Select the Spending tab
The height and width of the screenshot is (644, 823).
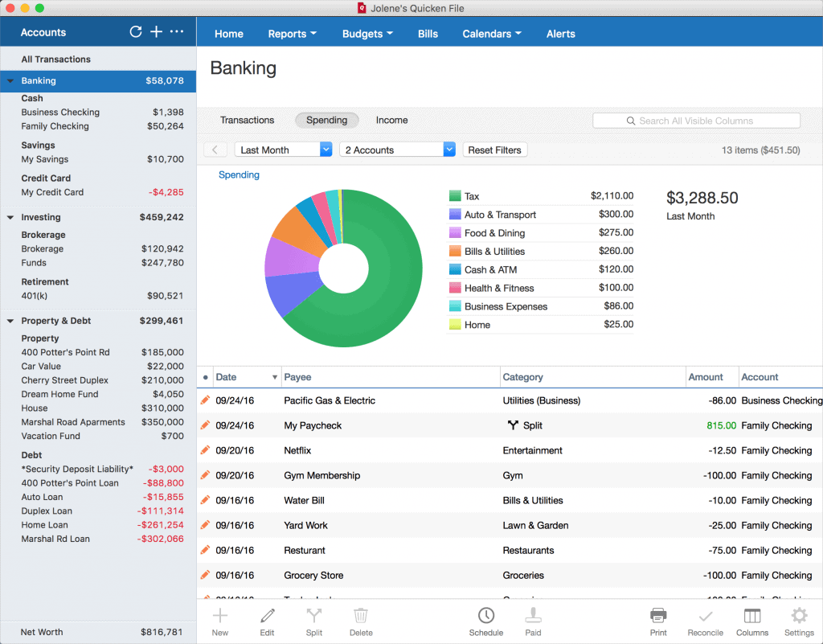pos(326,120)
